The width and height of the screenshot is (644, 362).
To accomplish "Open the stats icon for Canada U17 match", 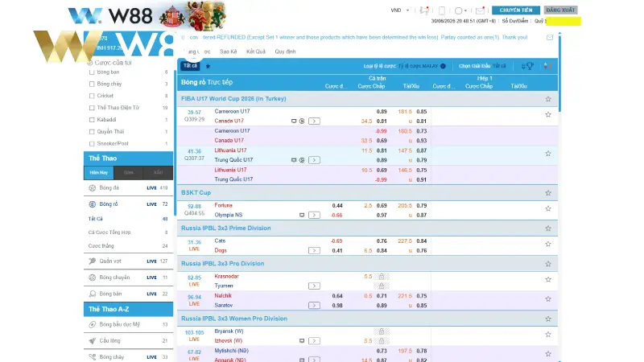I will pyautogui.click(x=302, y=121).
